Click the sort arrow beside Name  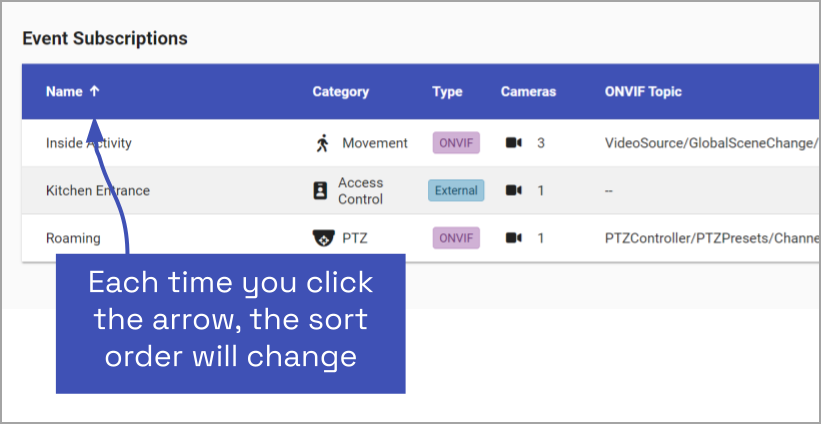[95, 91]
